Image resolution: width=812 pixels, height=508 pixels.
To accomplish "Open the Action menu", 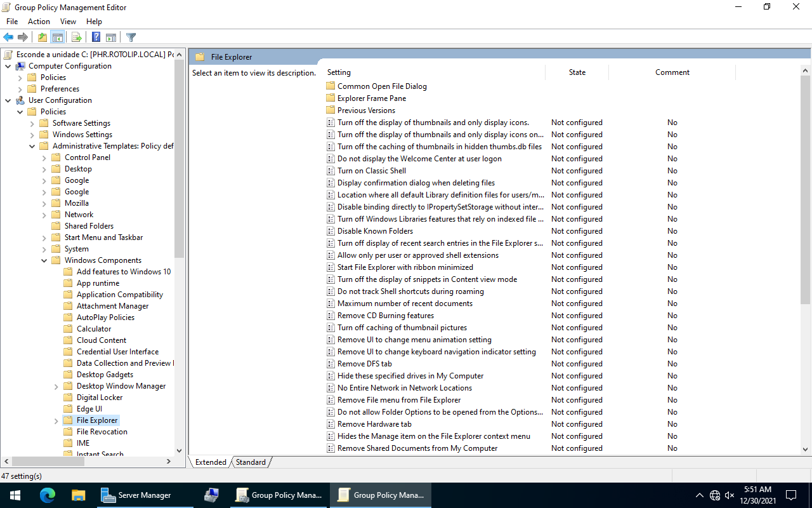I will pos(39,22).
